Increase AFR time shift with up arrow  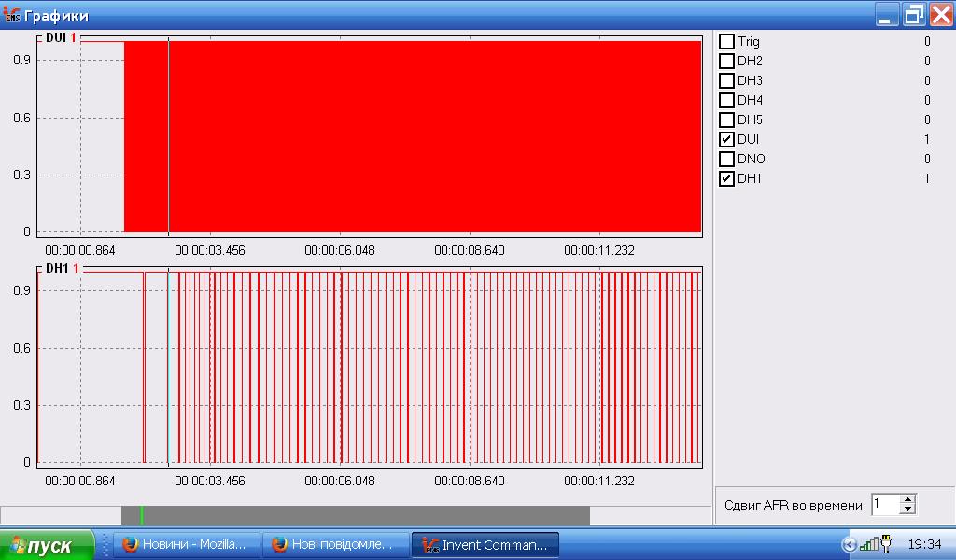(x=907, y=499)
